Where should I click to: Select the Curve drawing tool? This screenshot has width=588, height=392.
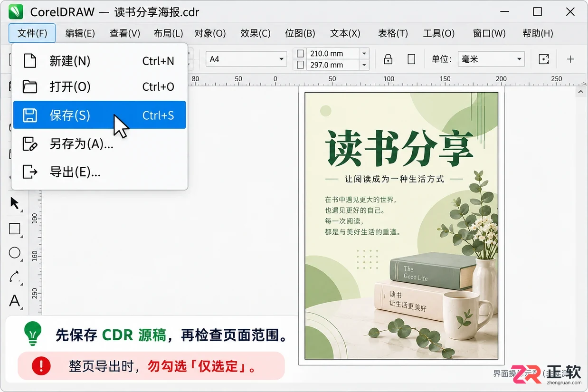pyautogui.click(x=15, y=277)
